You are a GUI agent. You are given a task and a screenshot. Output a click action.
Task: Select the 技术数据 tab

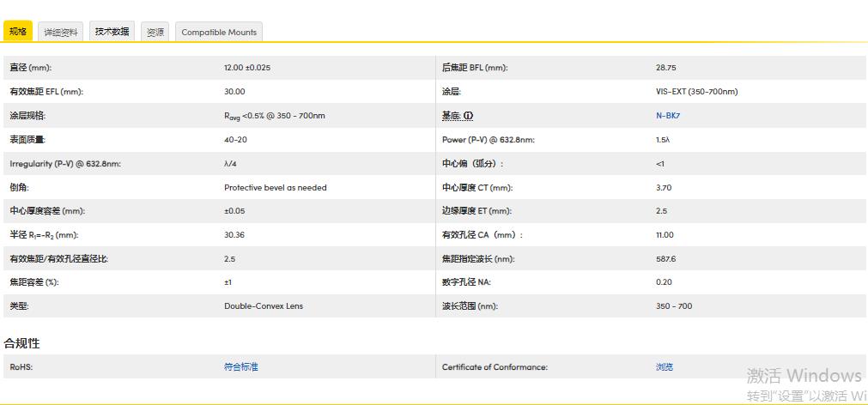coord(112,32)
